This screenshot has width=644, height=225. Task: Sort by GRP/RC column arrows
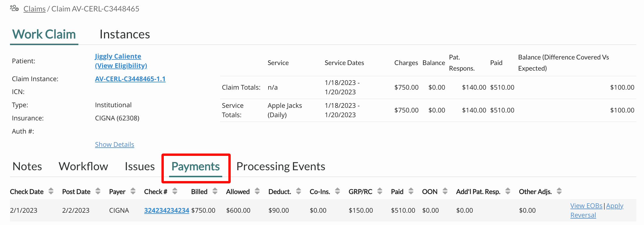(x=380, y=191)
